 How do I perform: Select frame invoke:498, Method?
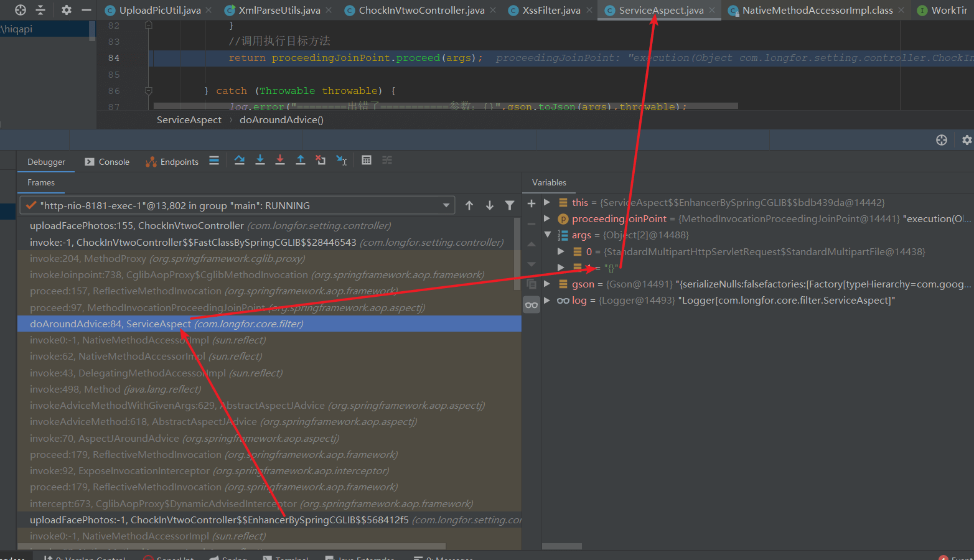point(269,389)
